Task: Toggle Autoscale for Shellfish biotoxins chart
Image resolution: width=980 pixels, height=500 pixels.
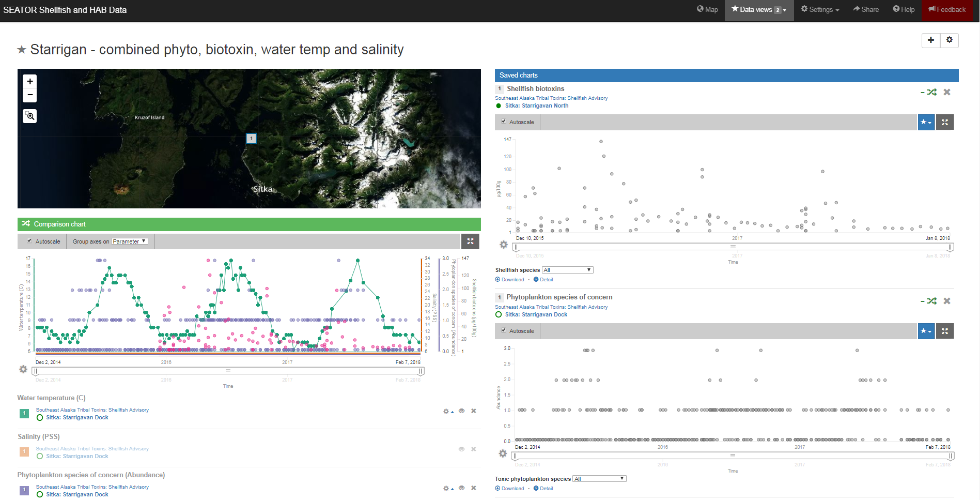Action: (504, 122)
